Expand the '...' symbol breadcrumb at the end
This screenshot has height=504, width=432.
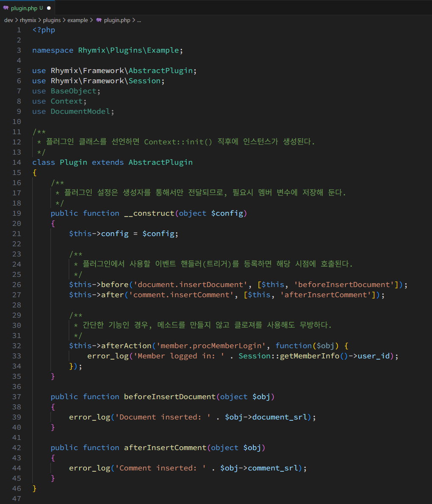[139, 20]
